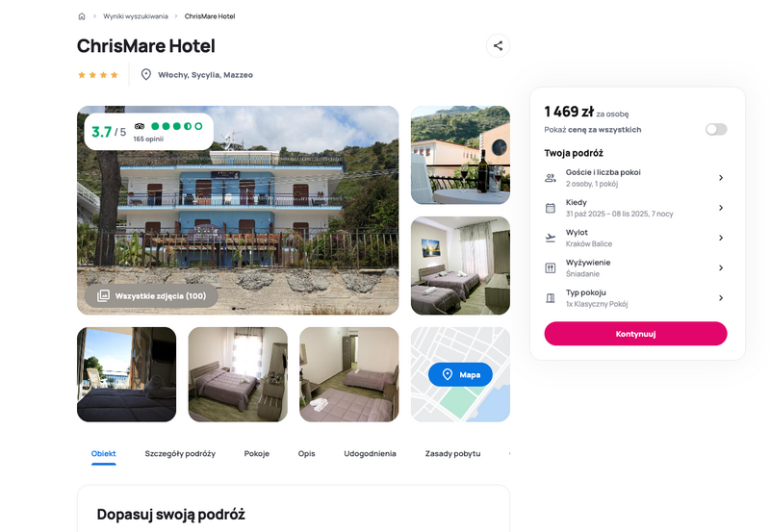Click the calendar icon beside Kiedy
Viewport: 770px width, 532px height.
pyautogui.click(x=551, y=208)
